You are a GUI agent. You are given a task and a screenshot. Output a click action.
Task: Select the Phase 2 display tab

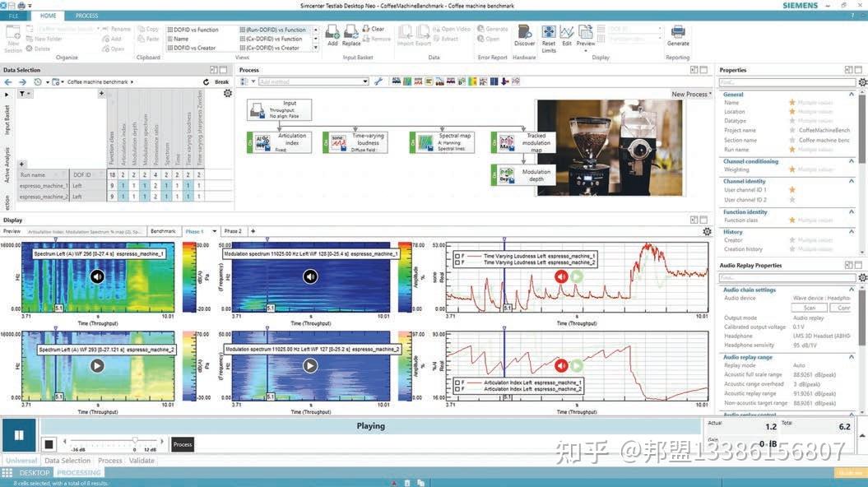233,231
